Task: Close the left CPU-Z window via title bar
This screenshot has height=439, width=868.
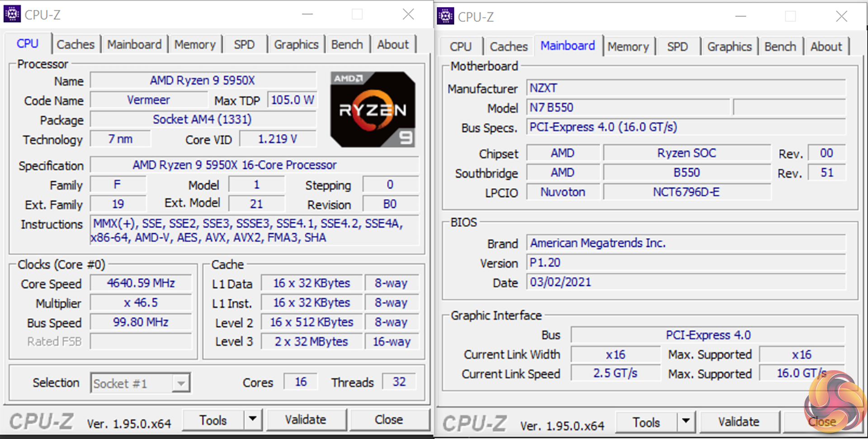Action: pos(408,14)
